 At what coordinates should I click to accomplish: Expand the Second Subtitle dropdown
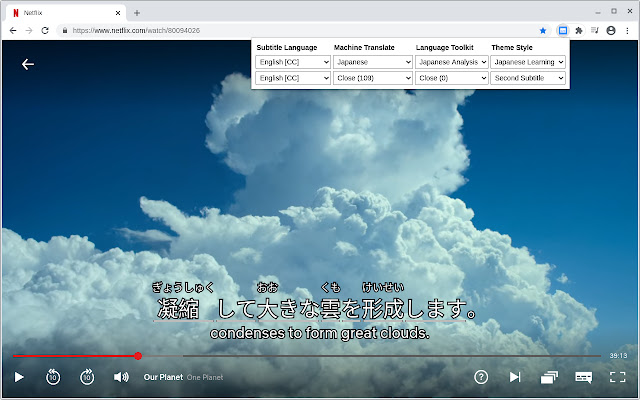click(x=528, y=78)
